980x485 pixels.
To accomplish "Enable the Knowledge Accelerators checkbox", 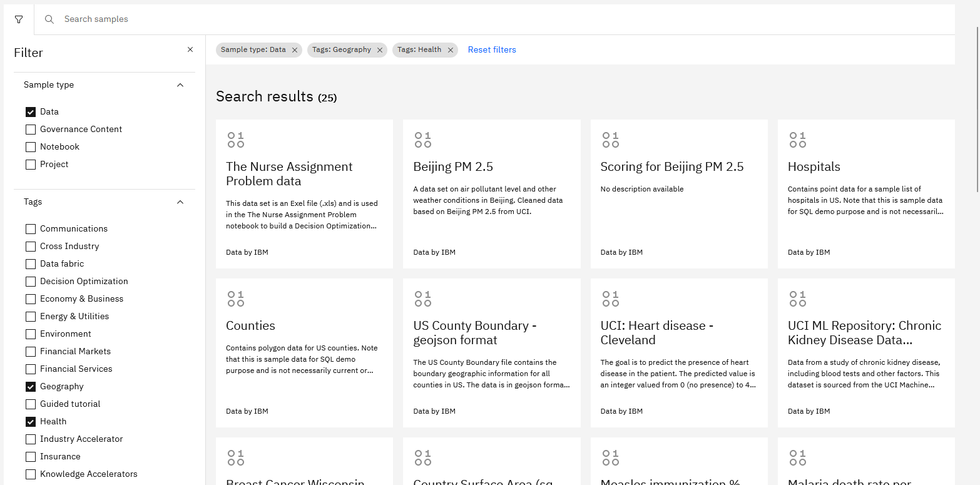I will click(x=31, y=474).
